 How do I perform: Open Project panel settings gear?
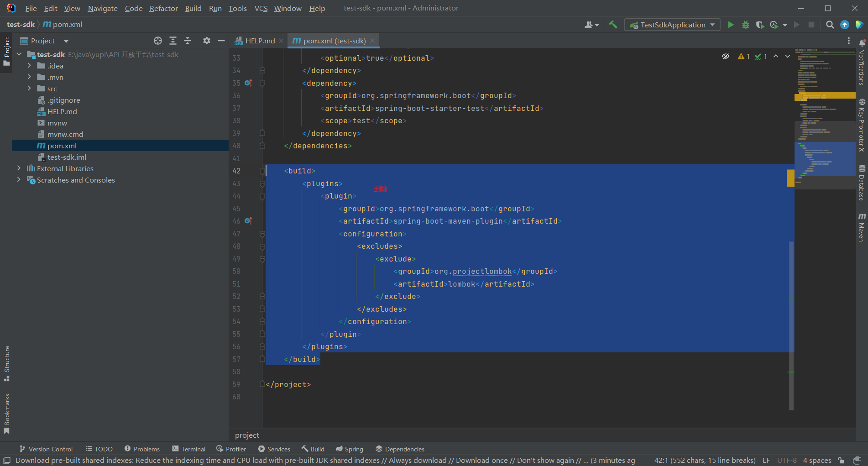pyautogui.click(x=207, y=41)
